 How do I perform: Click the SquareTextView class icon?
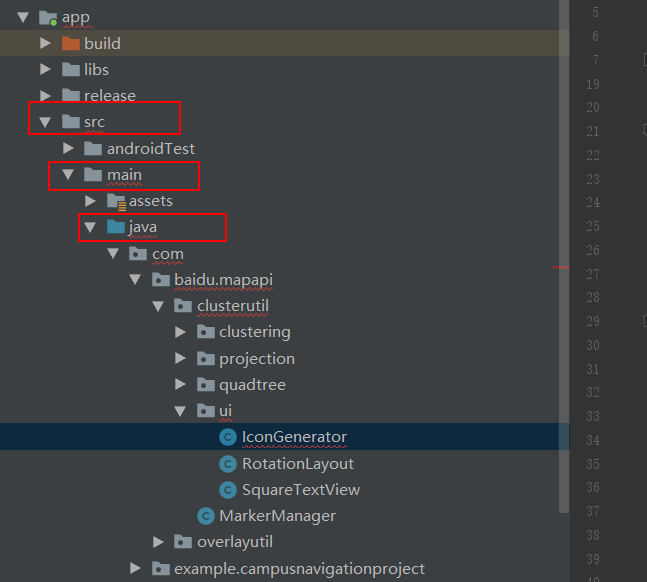click(228, 490)
